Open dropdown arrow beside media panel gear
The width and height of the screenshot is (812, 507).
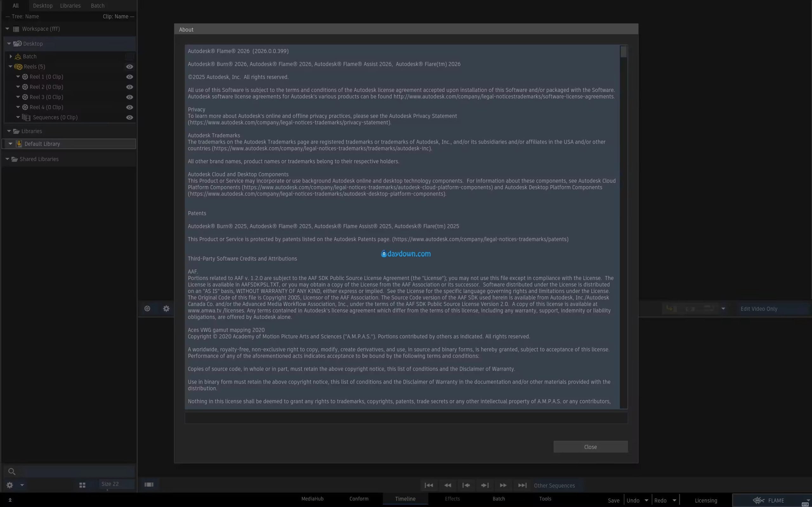point(22,485)
